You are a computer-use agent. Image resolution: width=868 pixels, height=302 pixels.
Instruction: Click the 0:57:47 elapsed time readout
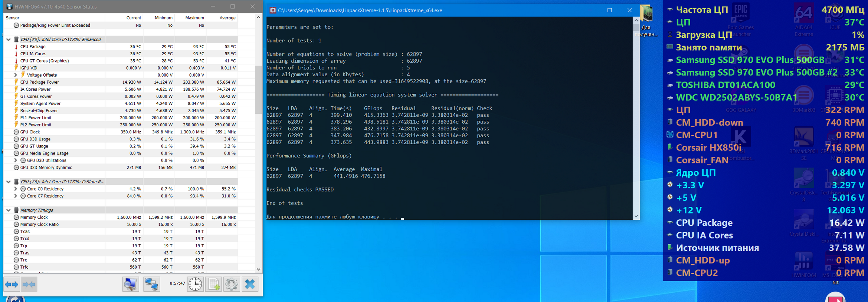177,283
